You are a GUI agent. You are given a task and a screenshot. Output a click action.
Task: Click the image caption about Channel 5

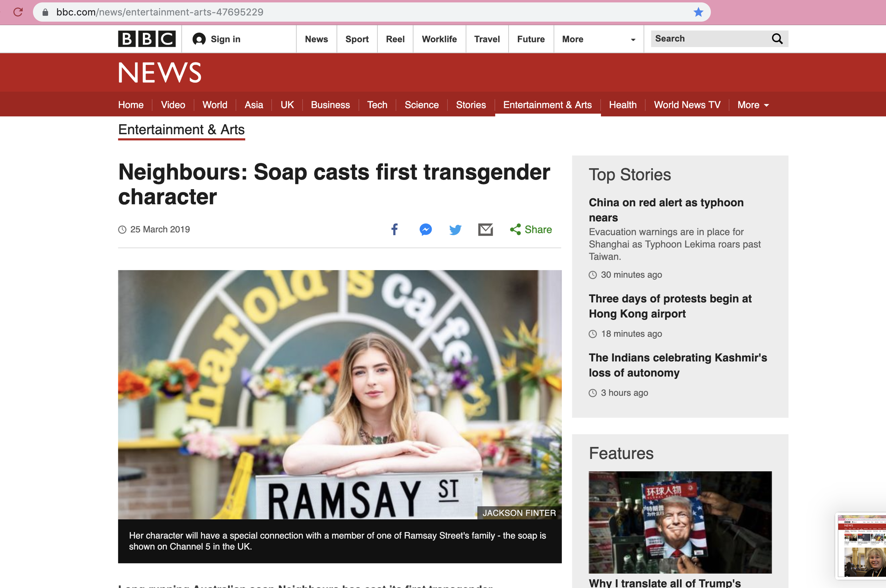pos(337,541)
